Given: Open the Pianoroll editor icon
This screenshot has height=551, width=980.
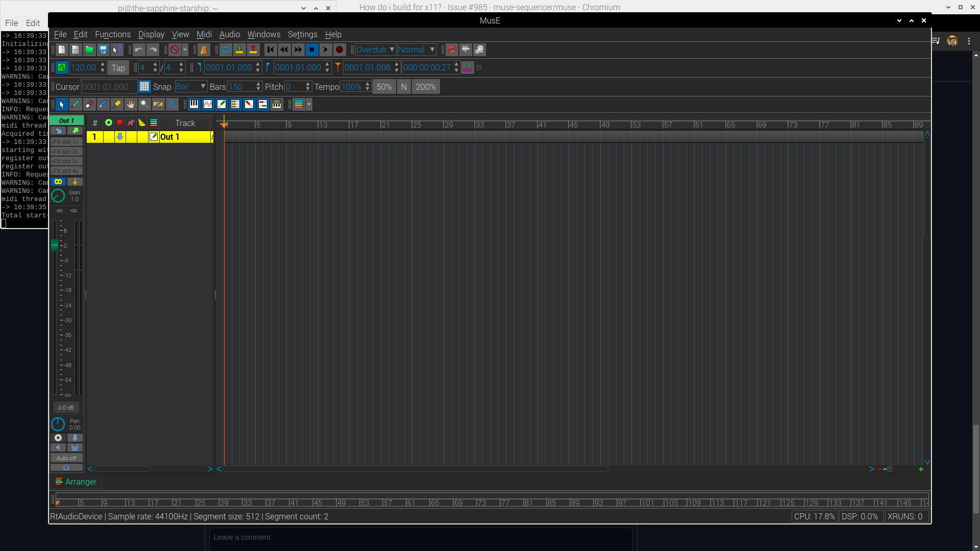Looking at the screenshot, I should [x=194, y=104].
